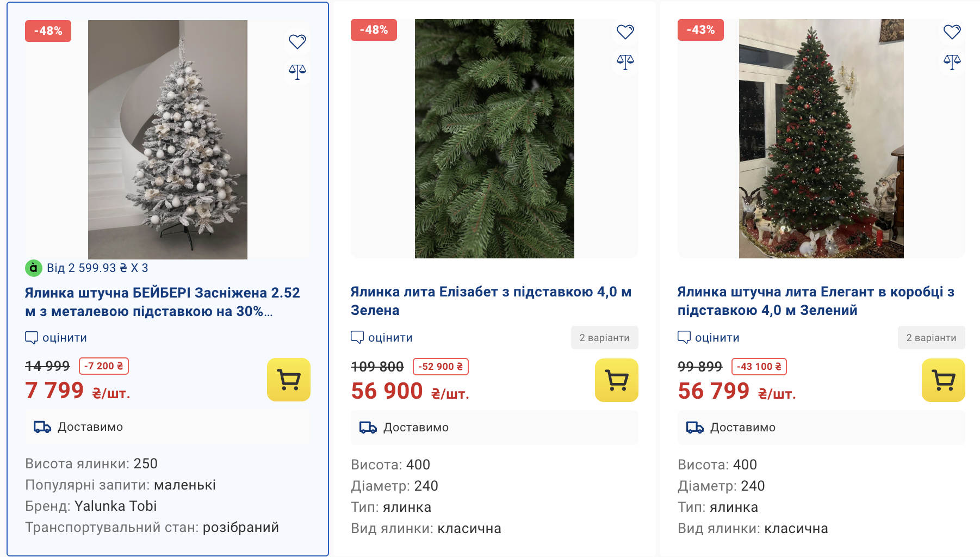This screenshot has height=557, width=980.
Task: Add snowy БЕЙБЕРІ tree to wishlist
Action: pos(297,41)
